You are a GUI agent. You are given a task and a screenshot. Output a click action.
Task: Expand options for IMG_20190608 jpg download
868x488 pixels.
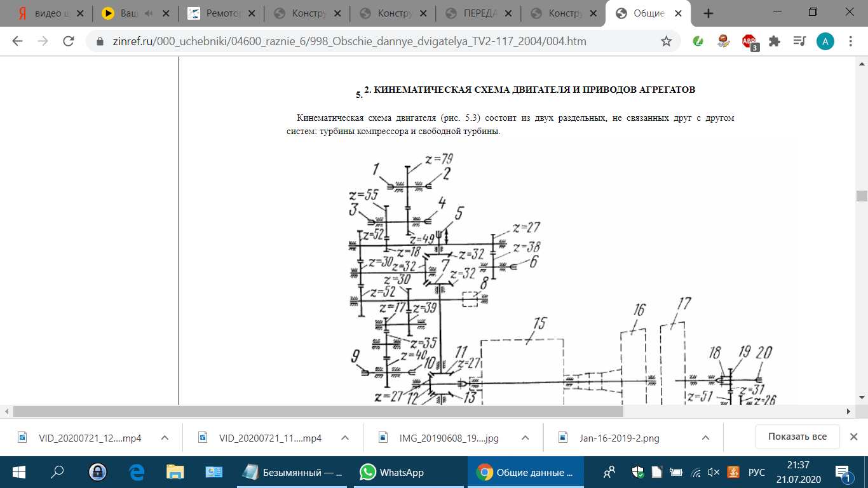[x=525, y=437]
